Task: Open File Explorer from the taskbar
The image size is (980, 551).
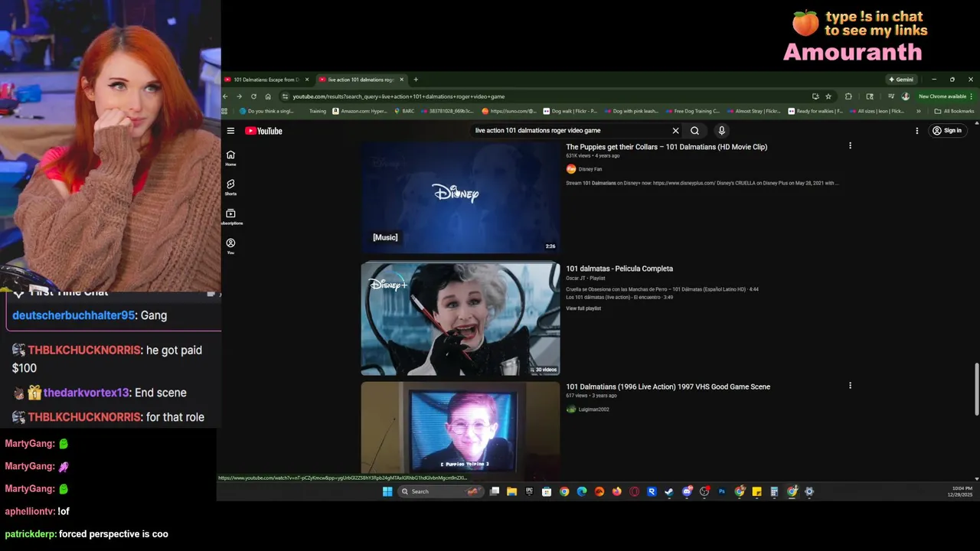Action: (x=511, y=491)
